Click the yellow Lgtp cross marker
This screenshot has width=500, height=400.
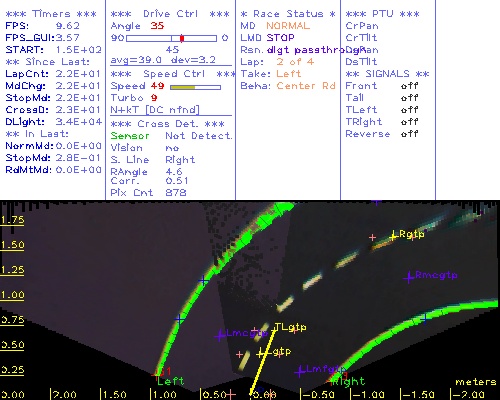[x=260, y=353]
